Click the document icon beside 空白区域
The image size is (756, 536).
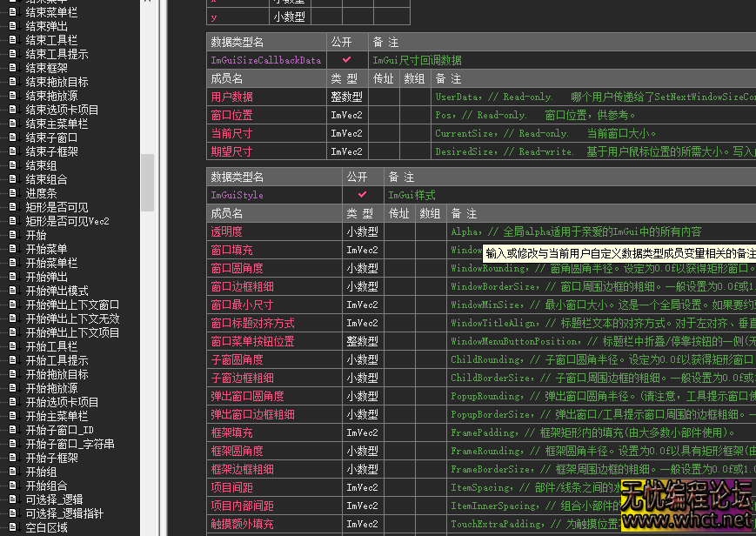click(12, 527)
